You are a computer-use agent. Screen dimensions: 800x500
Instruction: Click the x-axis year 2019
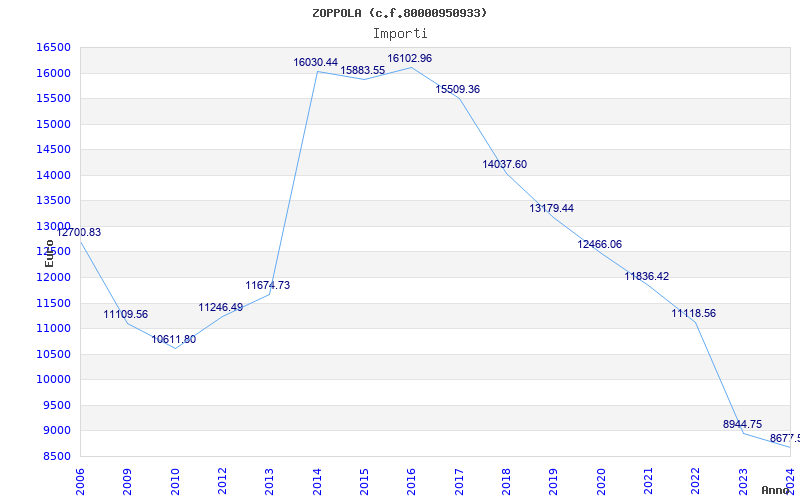click(x=554, y=482)
